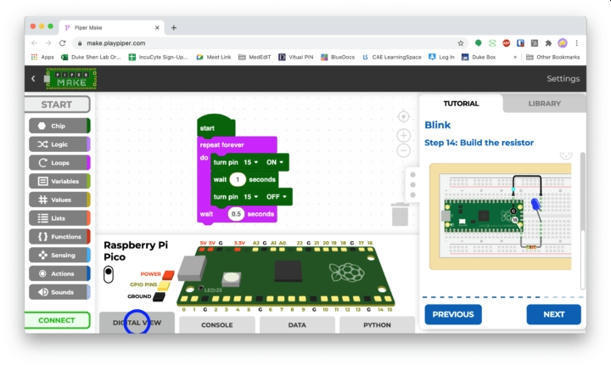Viewport: 611px width, 366px height.
Task: Click the NEXT tutorial button
Action: (x=554, y=315)
